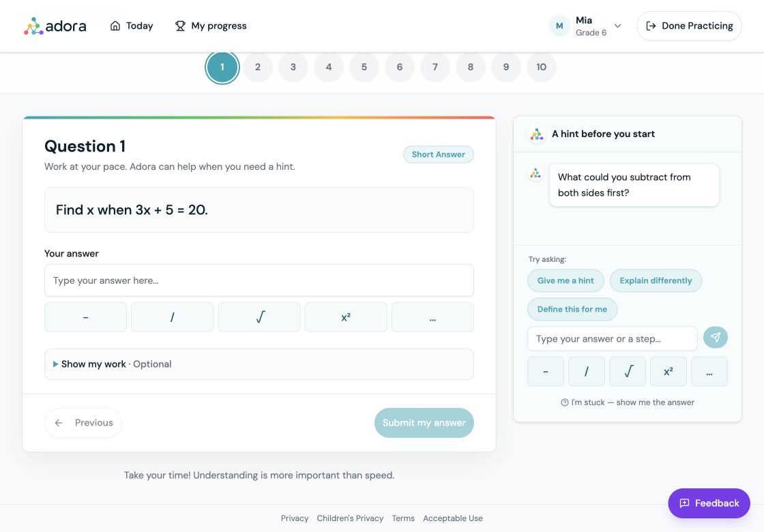The height and width of the screenshot is (532, 764).
Task: Jump to question 7
Action: [435, 68]
